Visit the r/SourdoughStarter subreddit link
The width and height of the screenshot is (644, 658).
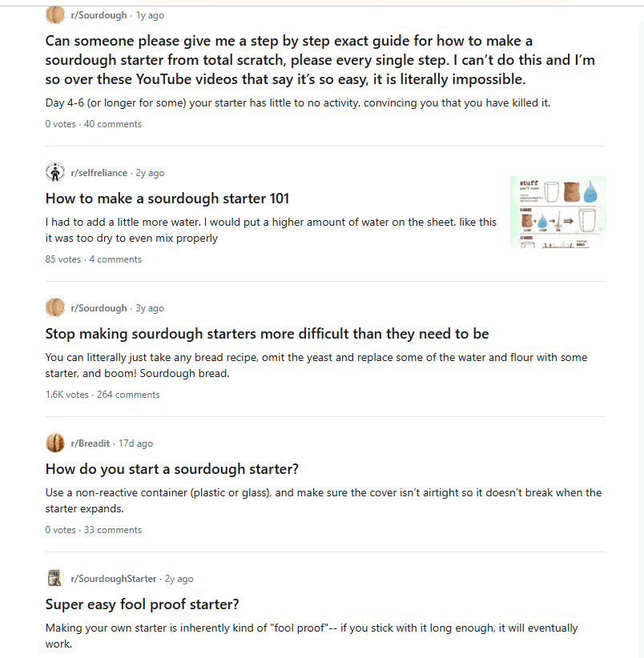114,579
